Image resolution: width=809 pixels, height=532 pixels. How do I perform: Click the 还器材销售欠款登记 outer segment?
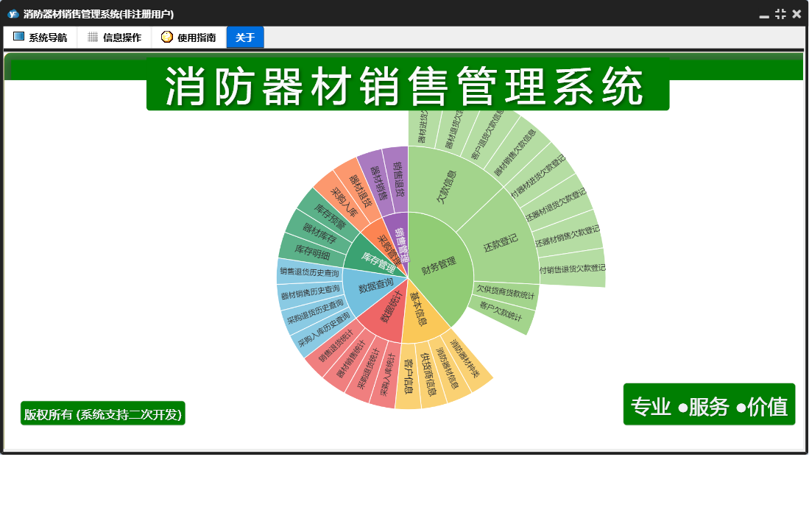point(568,235)
